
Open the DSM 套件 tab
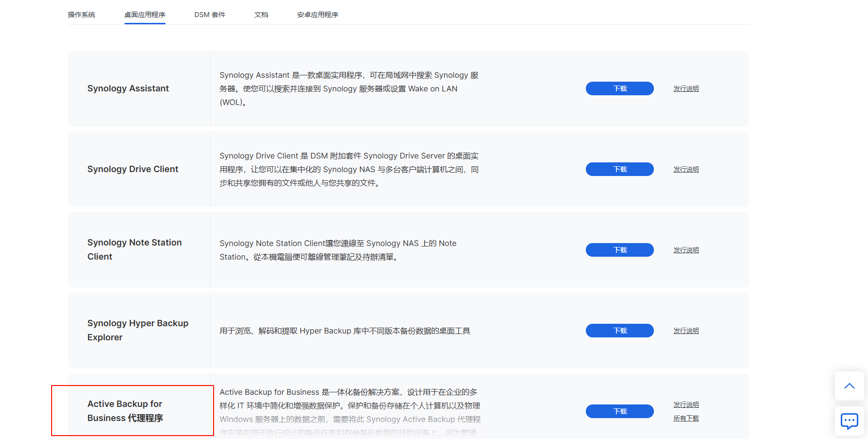click(x=210, y=15)
